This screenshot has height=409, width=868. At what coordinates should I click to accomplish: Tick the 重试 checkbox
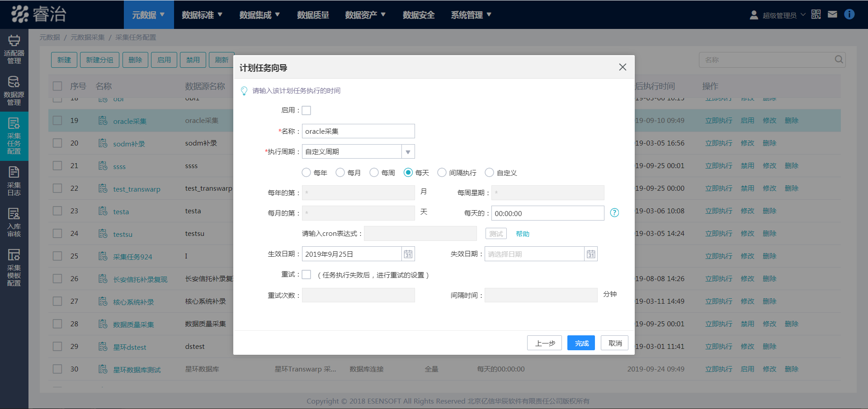[307, 275]
